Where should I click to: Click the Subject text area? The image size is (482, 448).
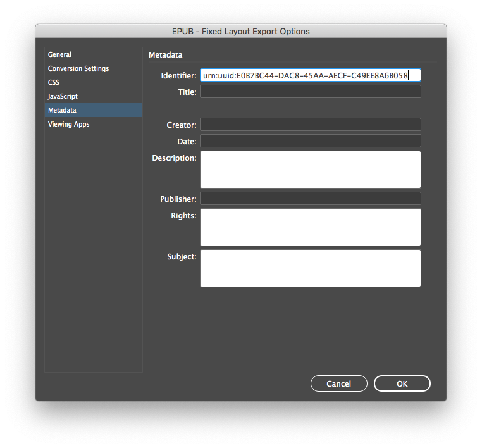click(310, 268)
